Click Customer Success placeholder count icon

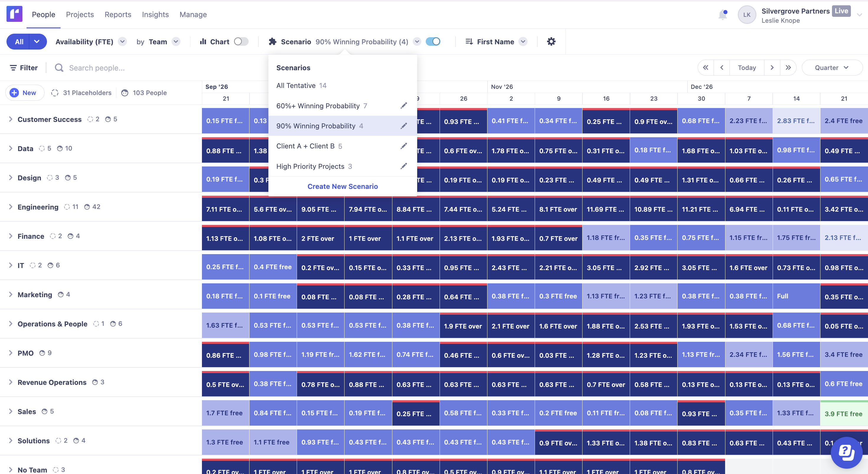click(90, 119)
